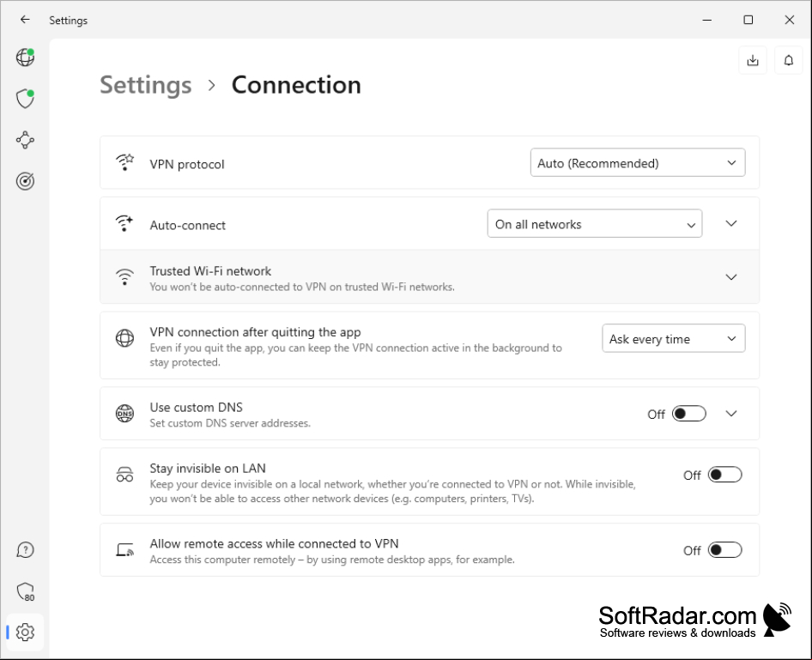The image size is (812, 660).
Task: Open the Ask every time dropdown
Action: pyautogui.click(x=673, y=338)
